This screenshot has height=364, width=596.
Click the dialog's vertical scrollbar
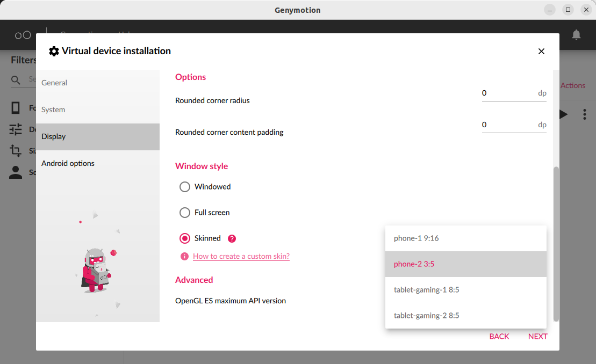pos(556,244)
